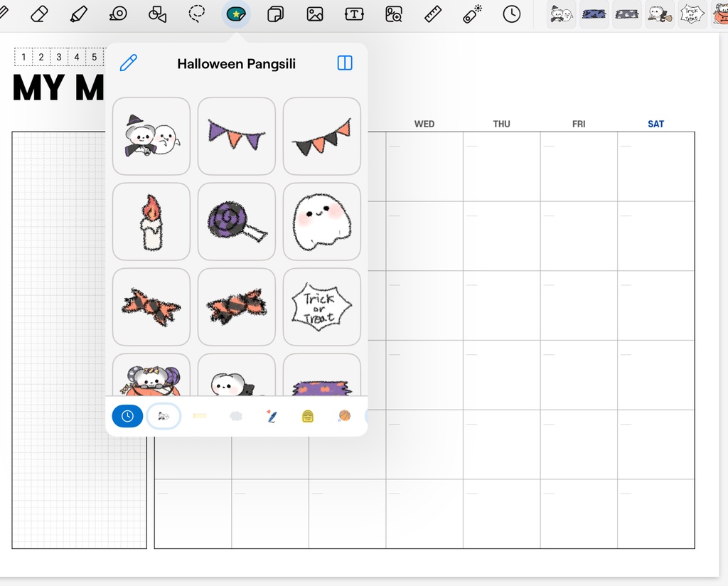
Task: Switch to the basketball collection tab
Action: (344, 416)
